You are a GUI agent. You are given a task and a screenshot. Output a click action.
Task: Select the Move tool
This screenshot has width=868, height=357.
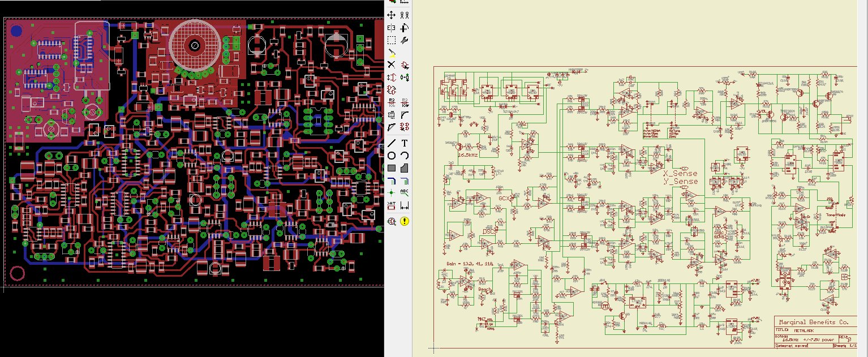tap(392, 15)
